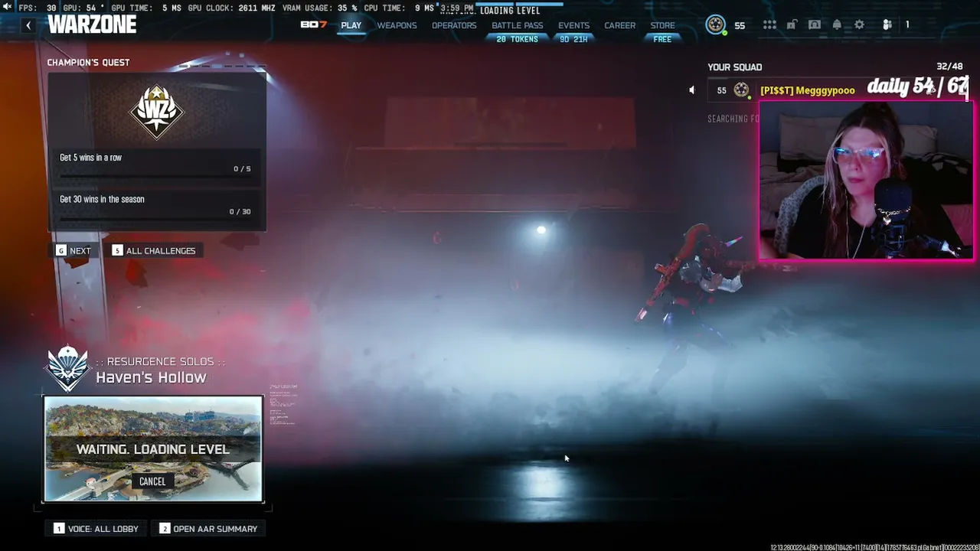Click the FREE store badge
This screenshot has height=551, width=980.
[x=663, y=39]
